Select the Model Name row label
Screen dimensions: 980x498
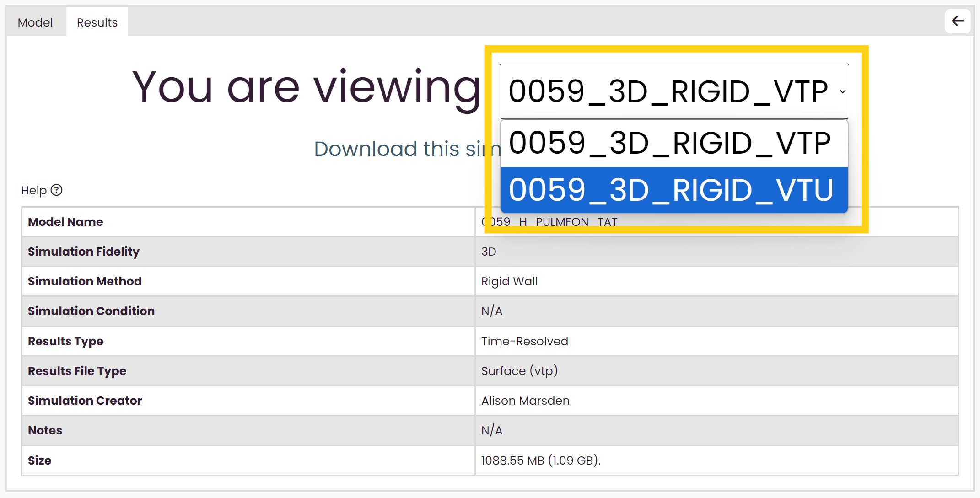(x=65, y=222)
